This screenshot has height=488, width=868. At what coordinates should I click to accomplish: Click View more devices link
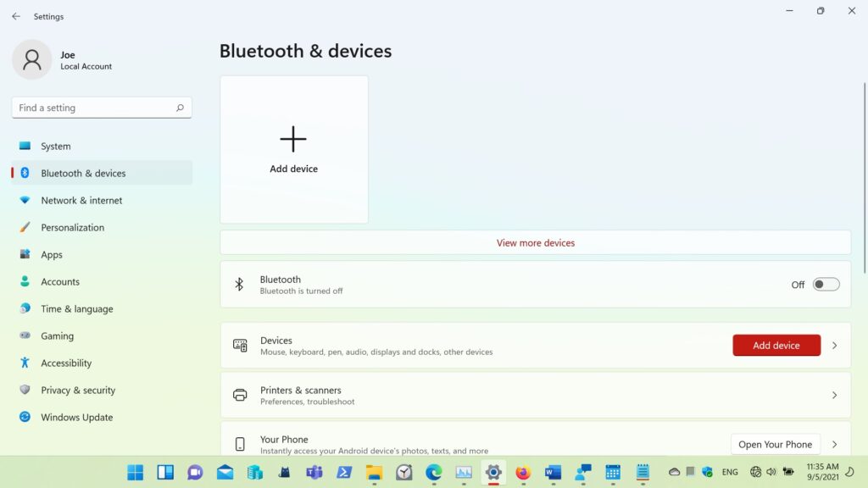tap(535, 243)
